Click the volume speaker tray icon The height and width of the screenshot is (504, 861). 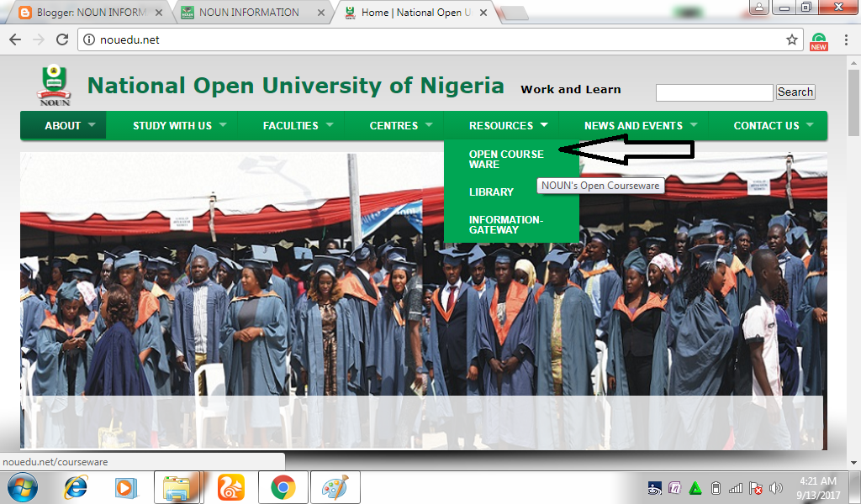pos(776,487)
